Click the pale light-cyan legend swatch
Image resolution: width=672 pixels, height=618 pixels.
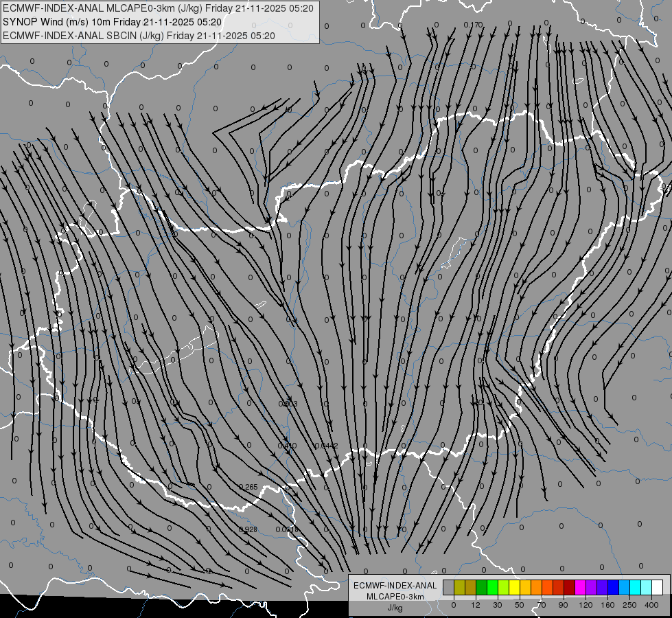click(646, 587)
